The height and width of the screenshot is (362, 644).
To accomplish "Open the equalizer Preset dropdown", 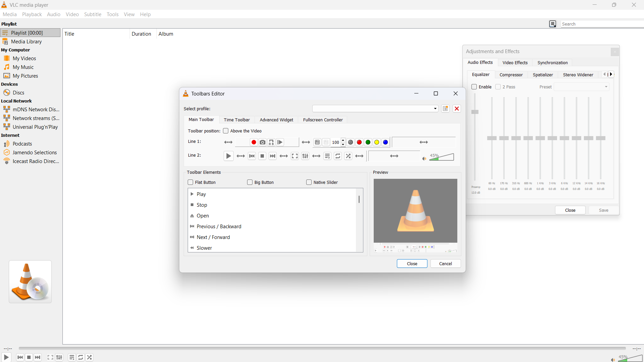I will coord(581,87).
